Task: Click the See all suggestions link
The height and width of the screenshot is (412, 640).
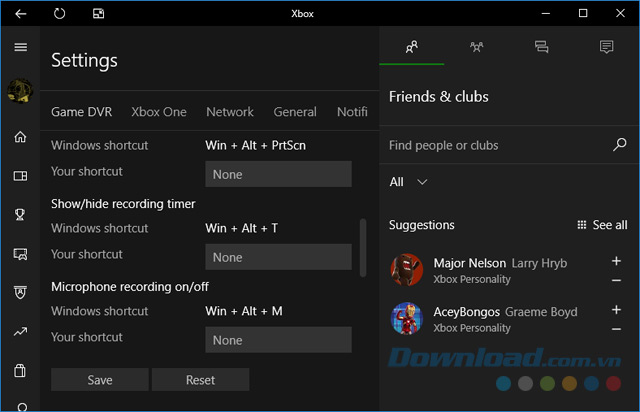Action: click(602, 225)
